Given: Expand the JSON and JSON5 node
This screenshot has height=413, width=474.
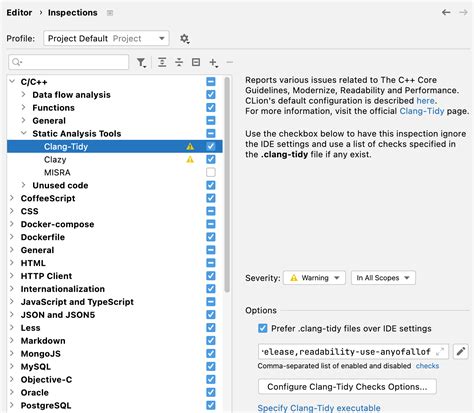Looking at the screenshot, I should click(12, 315).
